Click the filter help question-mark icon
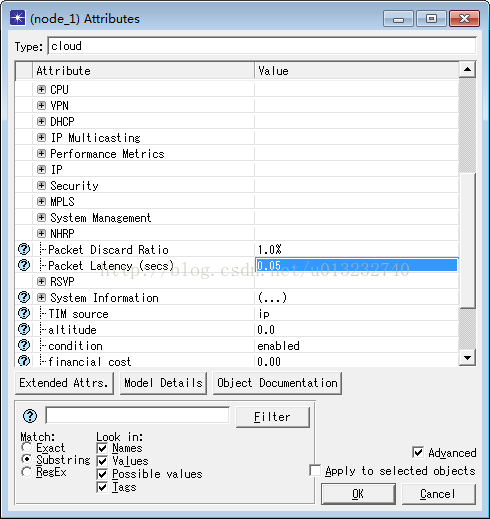 30,416
